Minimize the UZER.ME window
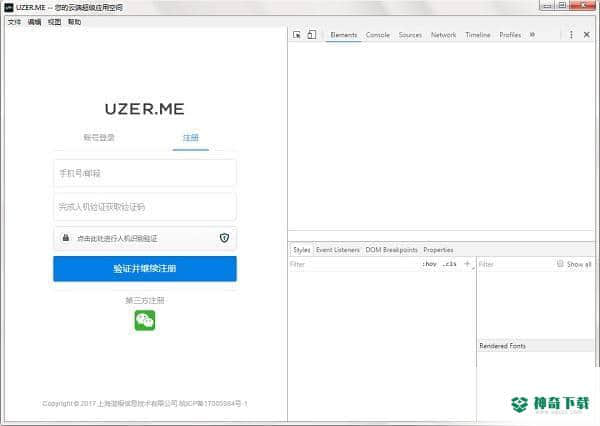600x426 pixels. point(547,5)
